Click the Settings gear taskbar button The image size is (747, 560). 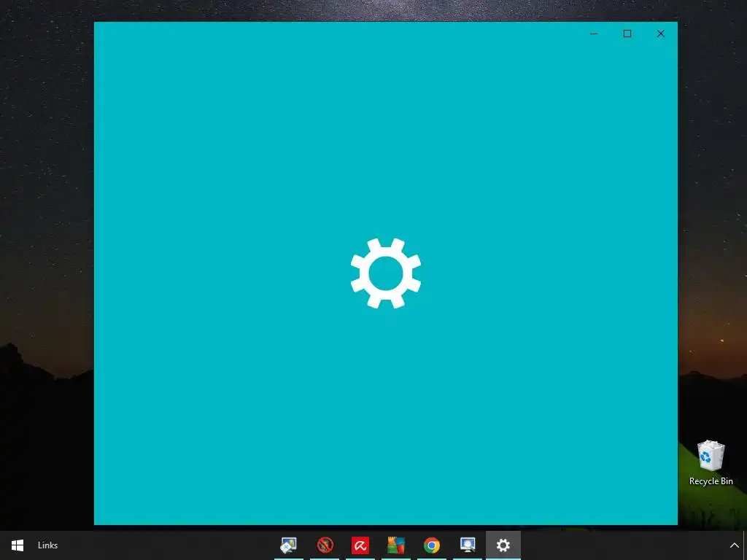(503, 545)
